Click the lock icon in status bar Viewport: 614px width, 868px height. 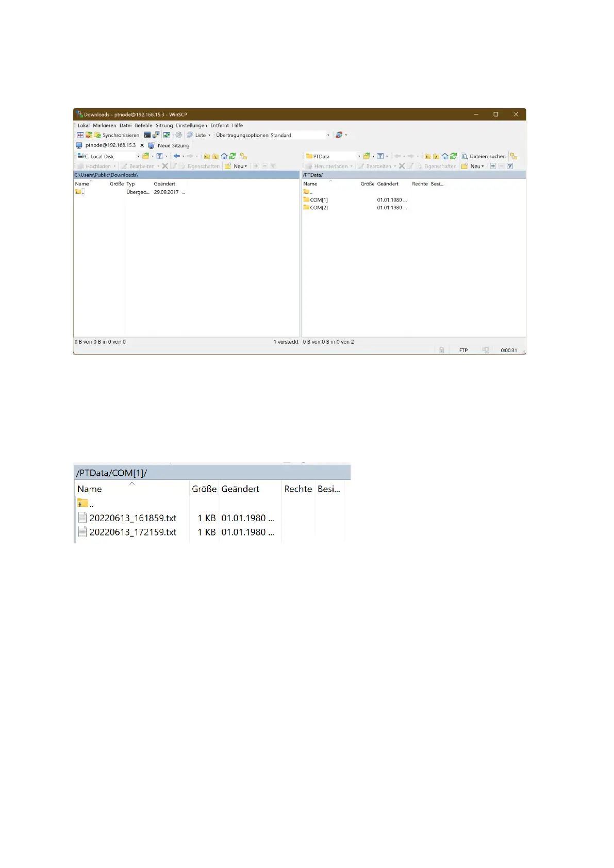coord(442,350)
